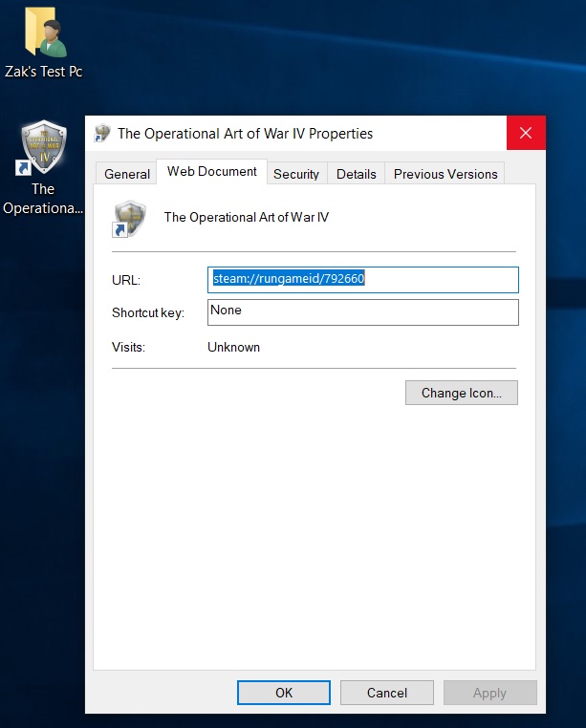Click in the URL field with steam://rungameid
The image size is (586, 728).
click(x=363, y=280)
